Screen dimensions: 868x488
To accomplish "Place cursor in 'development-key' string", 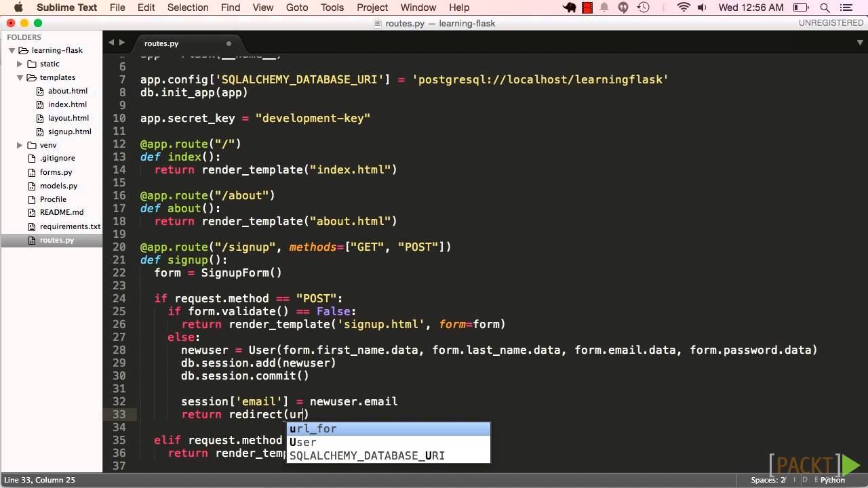I will (313, 118).
